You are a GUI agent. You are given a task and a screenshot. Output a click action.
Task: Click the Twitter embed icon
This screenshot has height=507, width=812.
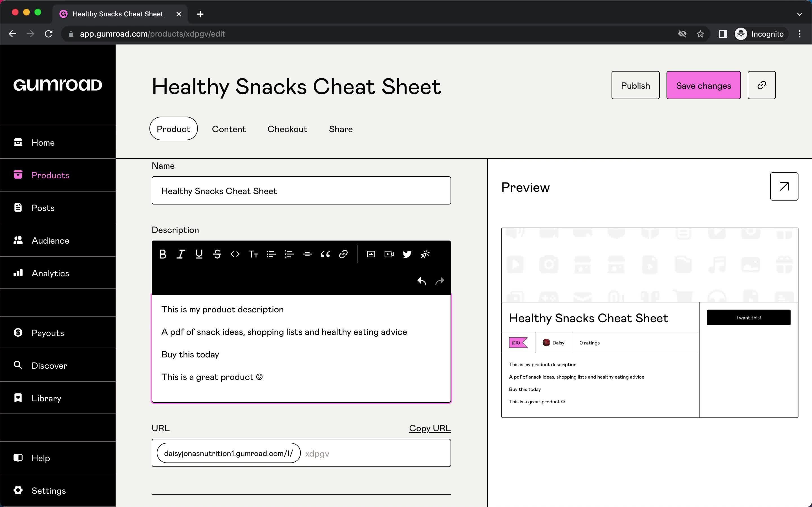407,254
